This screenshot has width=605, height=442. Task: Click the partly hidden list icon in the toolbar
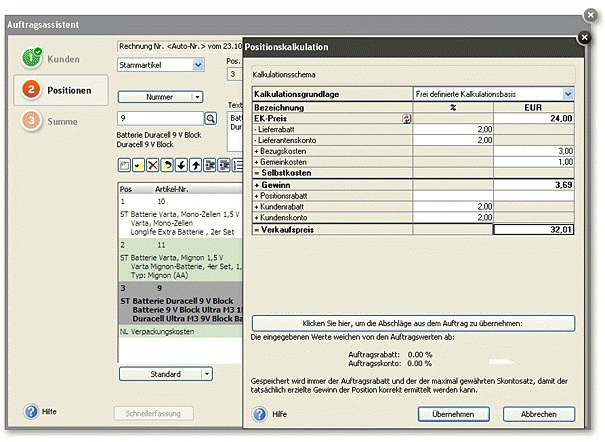238,165
